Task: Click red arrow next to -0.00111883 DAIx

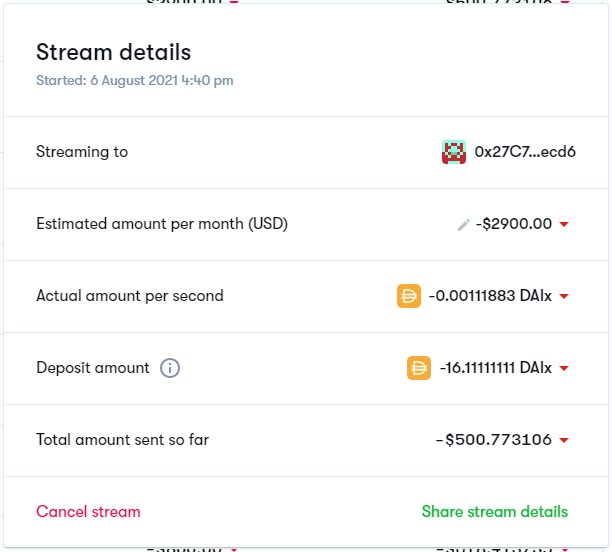Action: 564,296
